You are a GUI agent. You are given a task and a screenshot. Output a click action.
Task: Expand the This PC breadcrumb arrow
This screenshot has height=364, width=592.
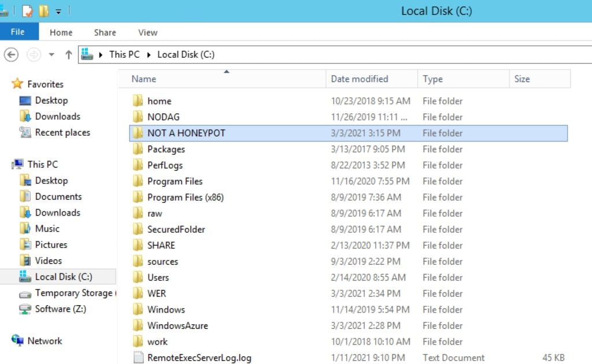[101, 54]
